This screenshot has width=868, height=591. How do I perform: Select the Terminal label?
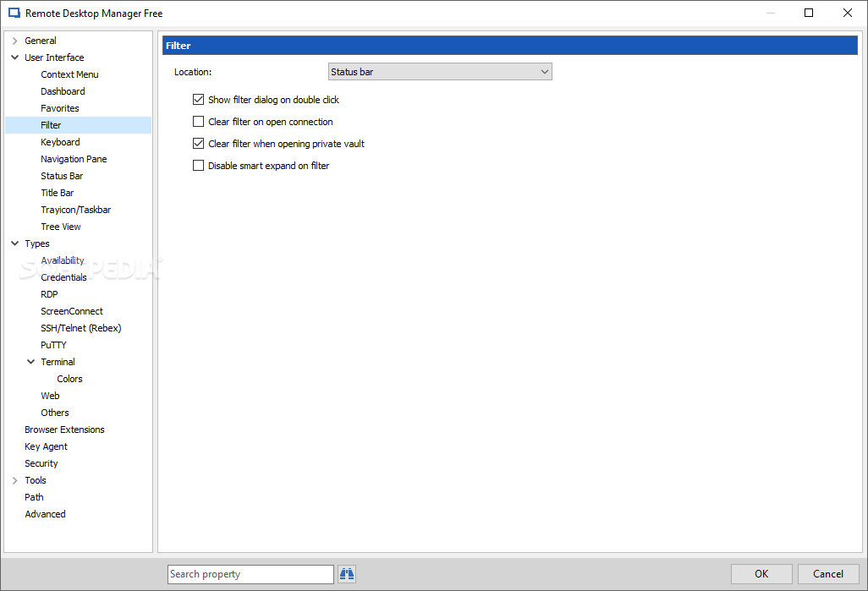(x=58, y=362)
